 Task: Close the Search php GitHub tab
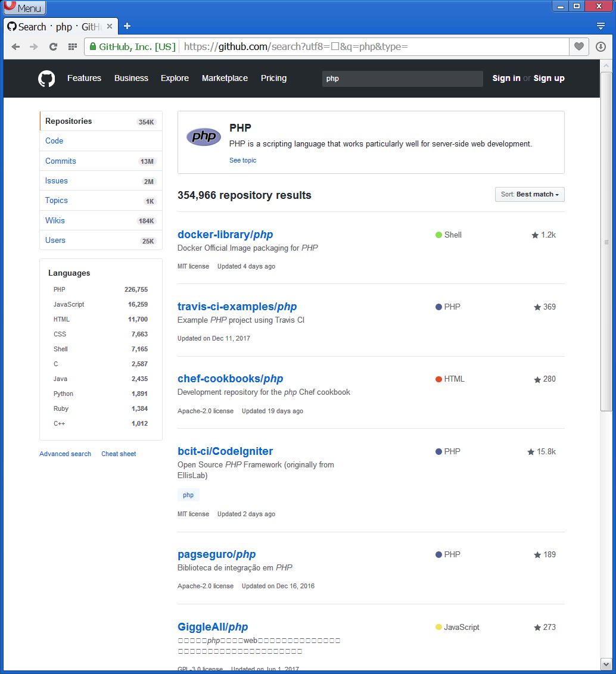tap(110, 26)
